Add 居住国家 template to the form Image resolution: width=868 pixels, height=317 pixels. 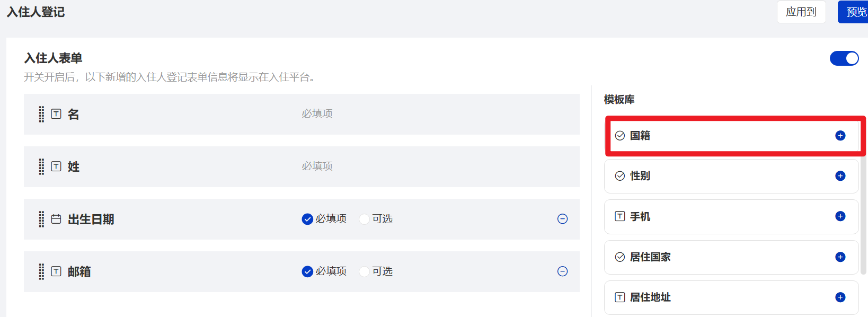(x=840, y=257)
